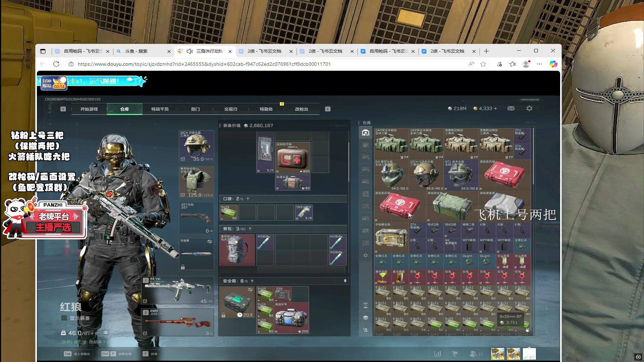Click the warehouse sort icon
Screen dimensions: 644x362
coord(366,330)
